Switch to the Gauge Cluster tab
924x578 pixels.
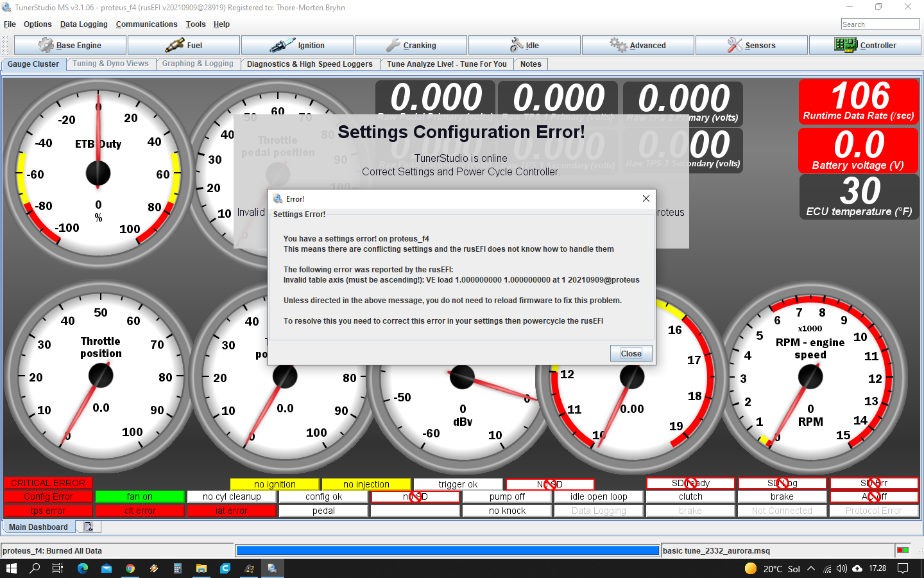pyautogui.click(x=33, y=64)
